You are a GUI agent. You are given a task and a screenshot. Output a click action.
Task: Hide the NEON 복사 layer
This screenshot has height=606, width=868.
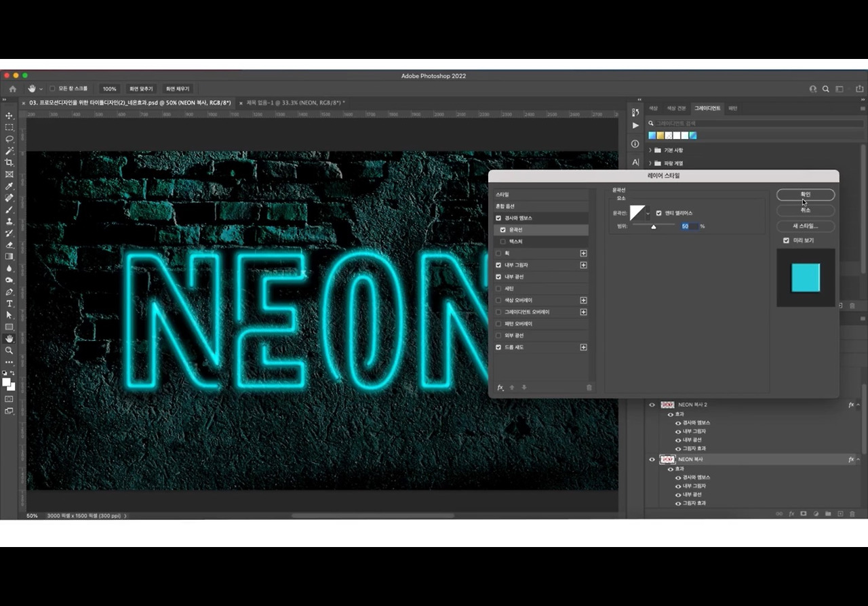coord(652,460)
